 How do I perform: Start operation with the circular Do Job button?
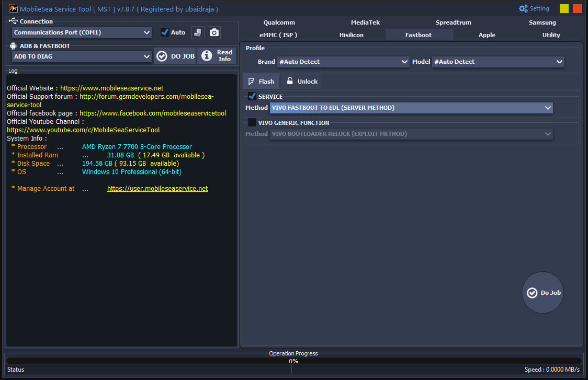(x=542, y=293)
